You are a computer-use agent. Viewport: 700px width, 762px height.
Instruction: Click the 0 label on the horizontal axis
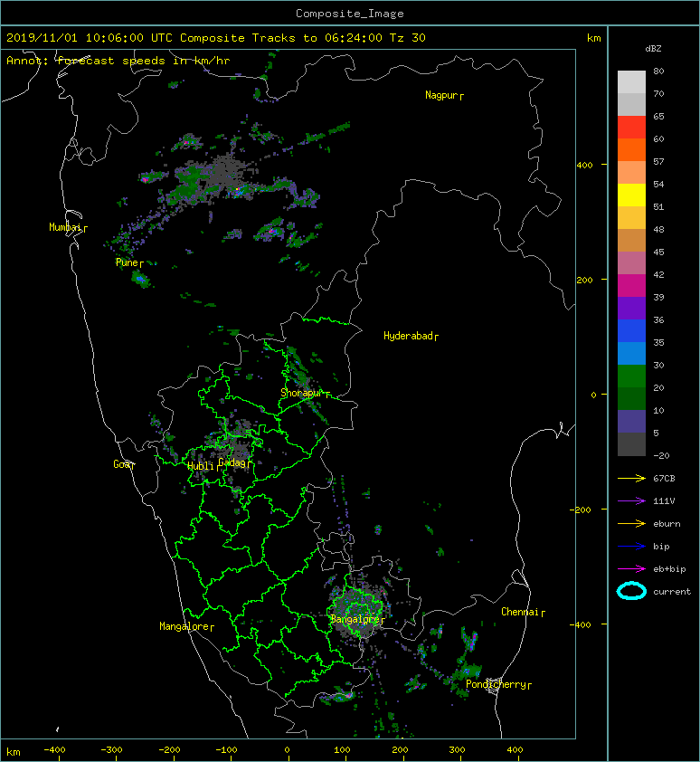287,750
